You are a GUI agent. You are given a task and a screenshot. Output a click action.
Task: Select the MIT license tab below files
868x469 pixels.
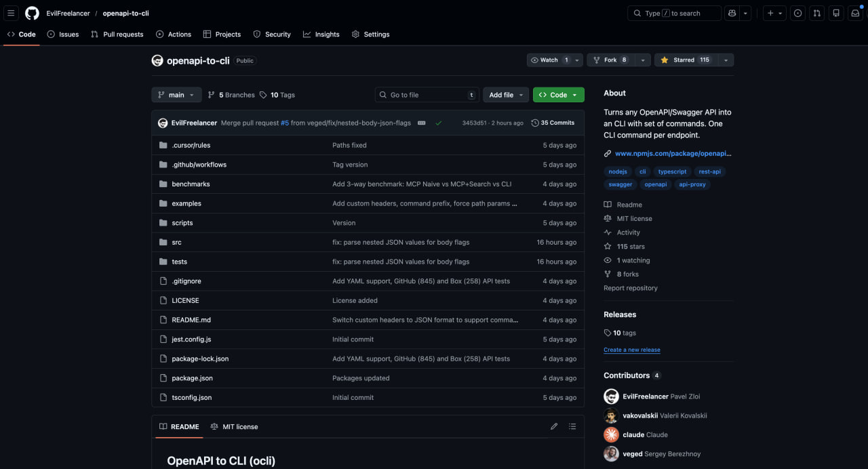point(234,426)
